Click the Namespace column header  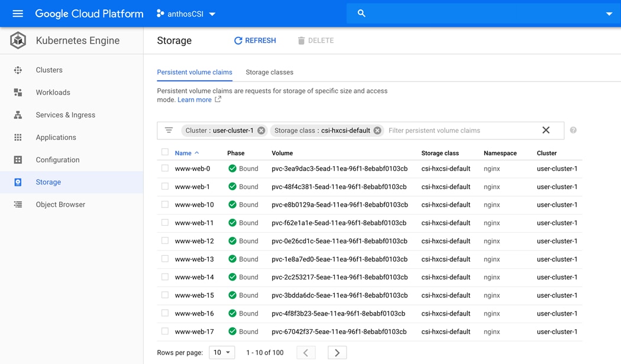pos(500,153)
